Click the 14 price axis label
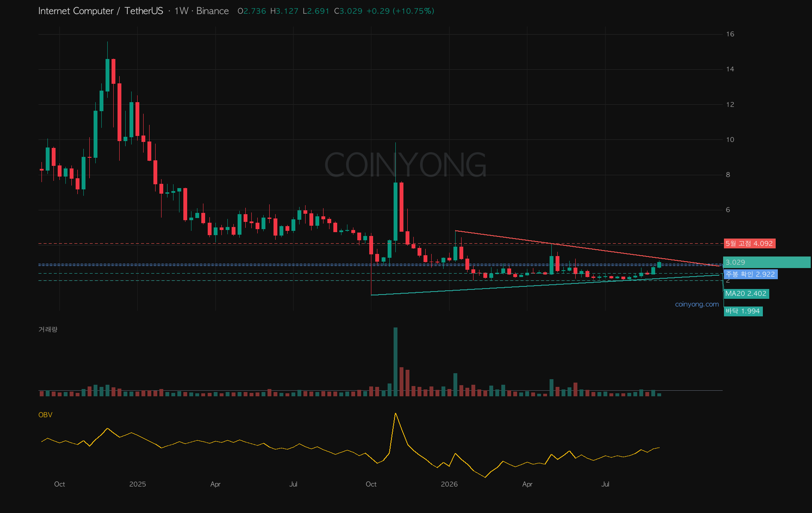812x513 pixels. click(x=730, y=69)
